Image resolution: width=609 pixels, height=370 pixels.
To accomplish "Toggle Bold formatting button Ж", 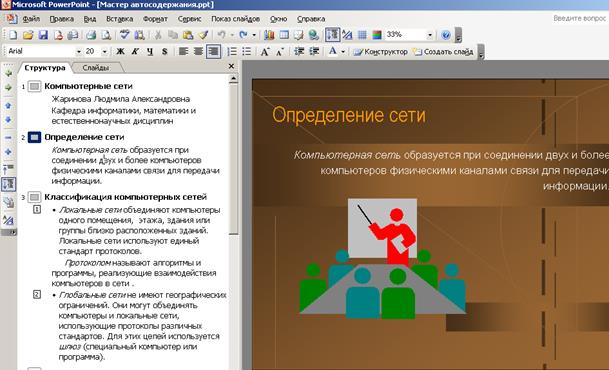I will point(120,51).
